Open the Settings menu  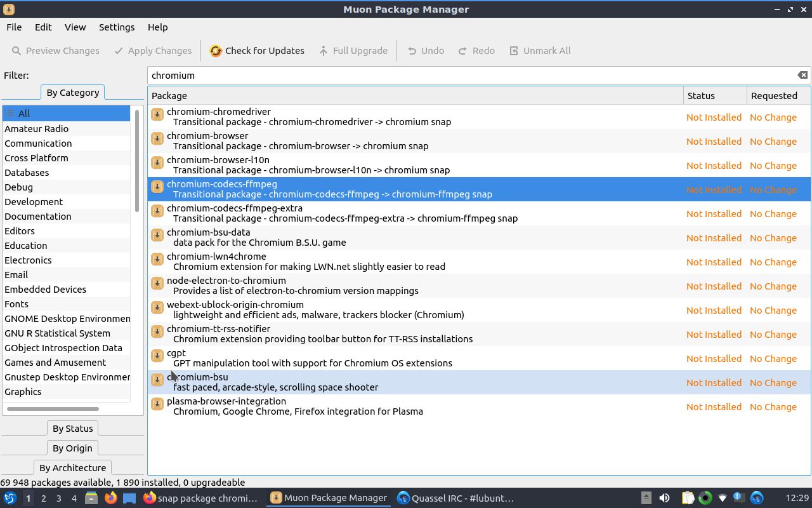(117, 27)
